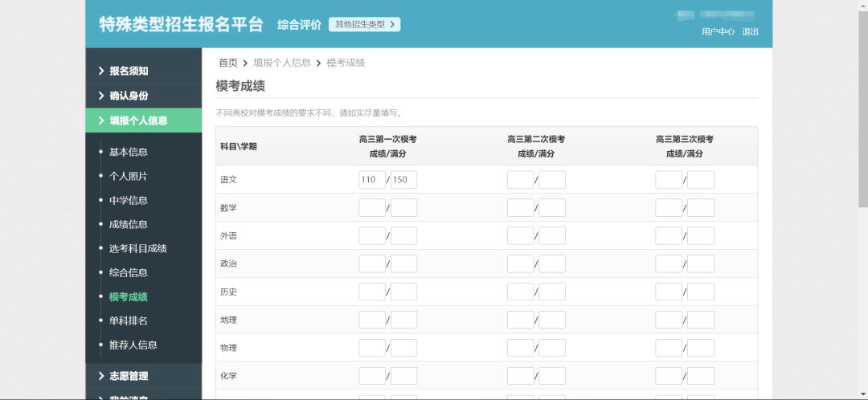Click the 首页 breadcrumb link
Screen dimensions: 868x400
point(227,63)
